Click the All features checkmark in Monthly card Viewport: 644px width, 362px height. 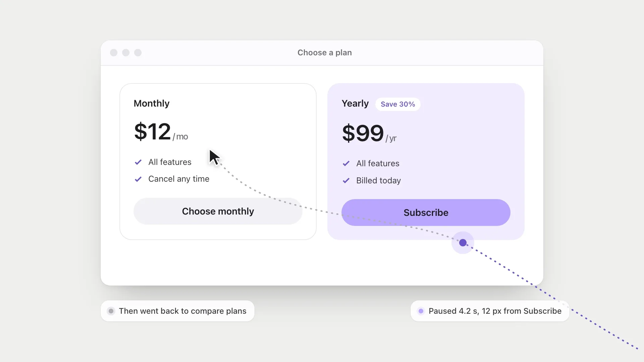pos(138,162)
